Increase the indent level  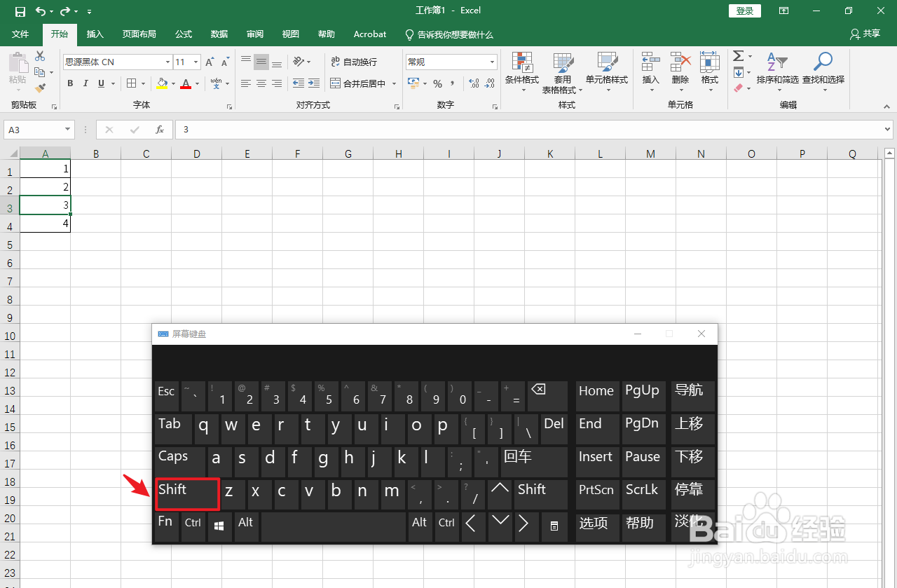tap(313, 83)
